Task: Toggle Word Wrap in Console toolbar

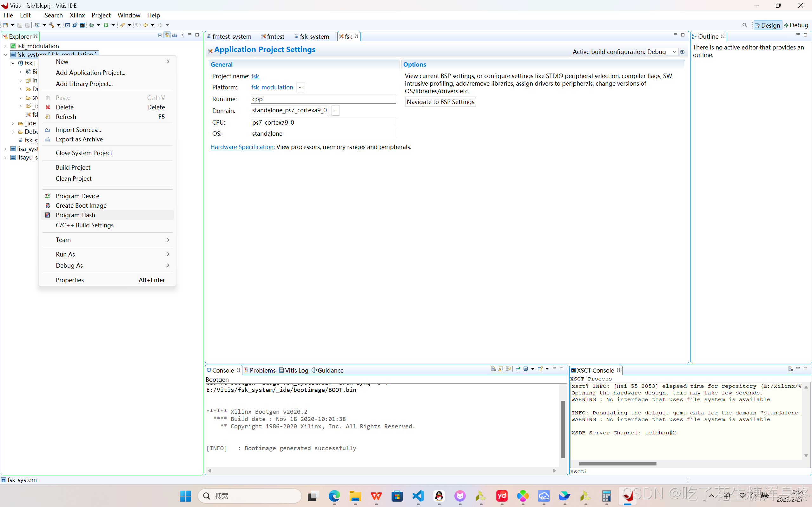Action: coord(508,369)
